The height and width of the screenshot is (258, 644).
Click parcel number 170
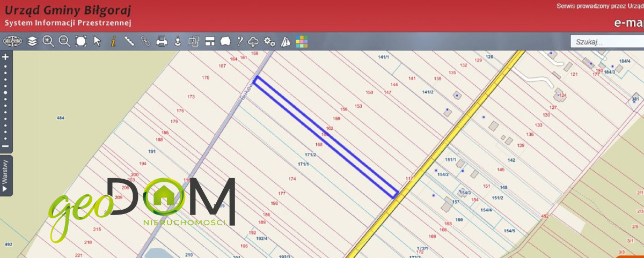(x=205, y=78)
